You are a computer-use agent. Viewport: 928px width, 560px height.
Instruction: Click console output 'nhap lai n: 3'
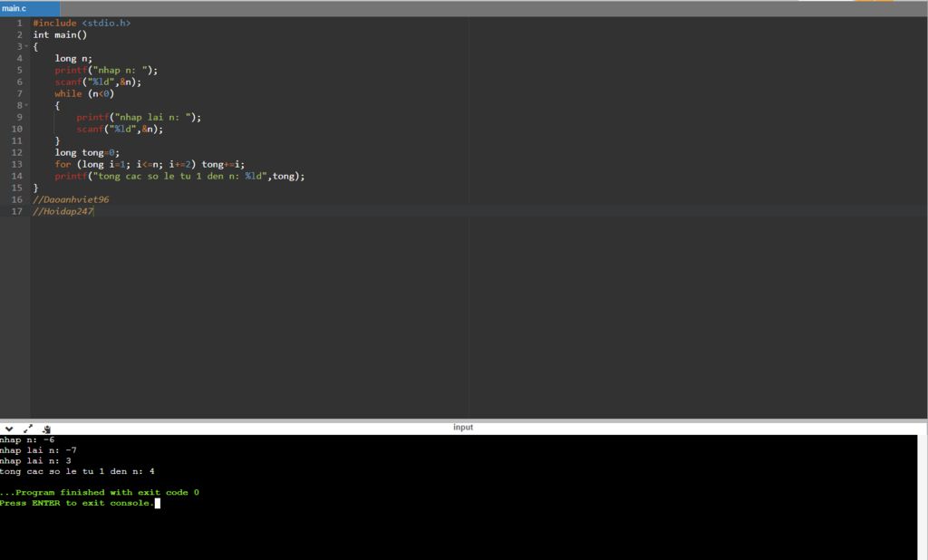35,461
